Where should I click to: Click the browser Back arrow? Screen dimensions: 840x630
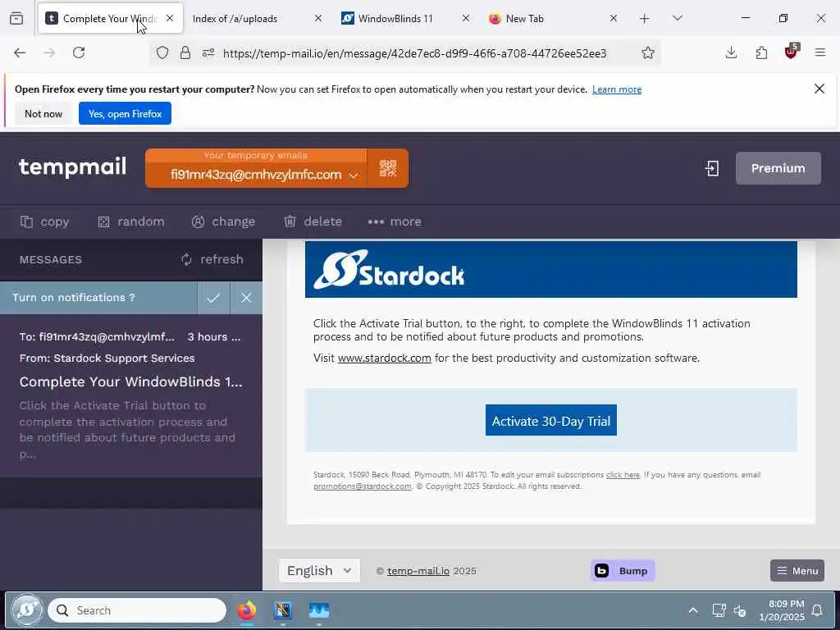pos(20,52)
